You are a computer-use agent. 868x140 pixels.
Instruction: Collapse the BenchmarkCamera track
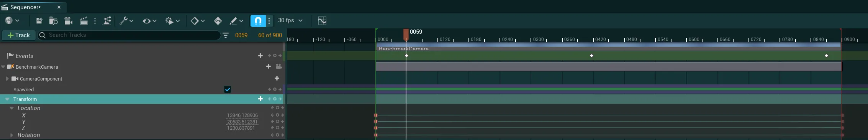pos(3,67)
